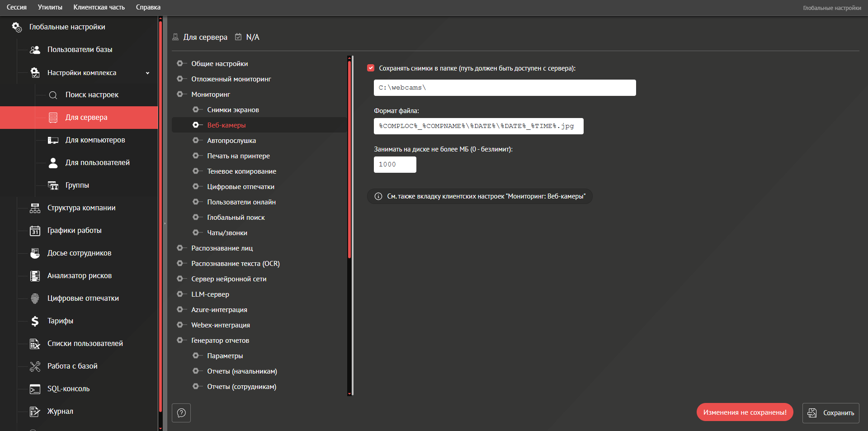
Task: Click the Work schedules calendar icon
Action: pos(35,231)
